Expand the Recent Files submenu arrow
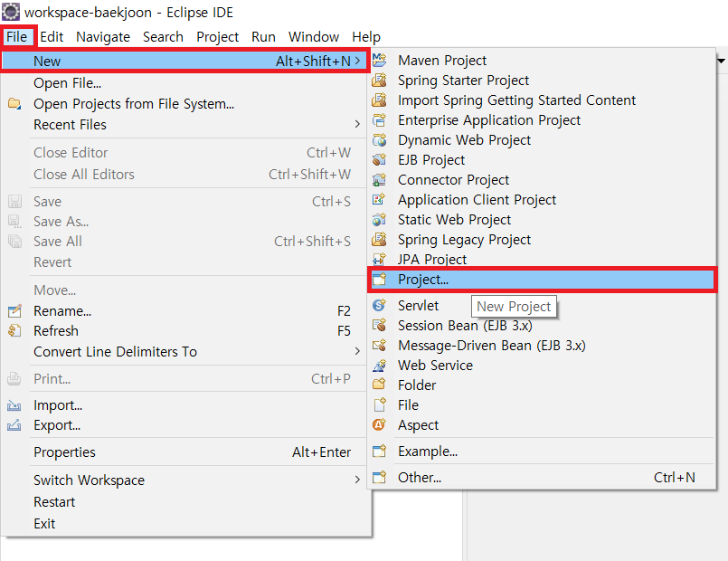 (357, 124)
